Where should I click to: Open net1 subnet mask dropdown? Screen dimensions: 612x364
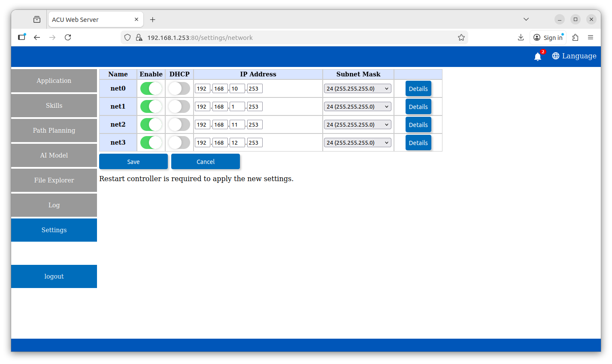tap(358, 106)
